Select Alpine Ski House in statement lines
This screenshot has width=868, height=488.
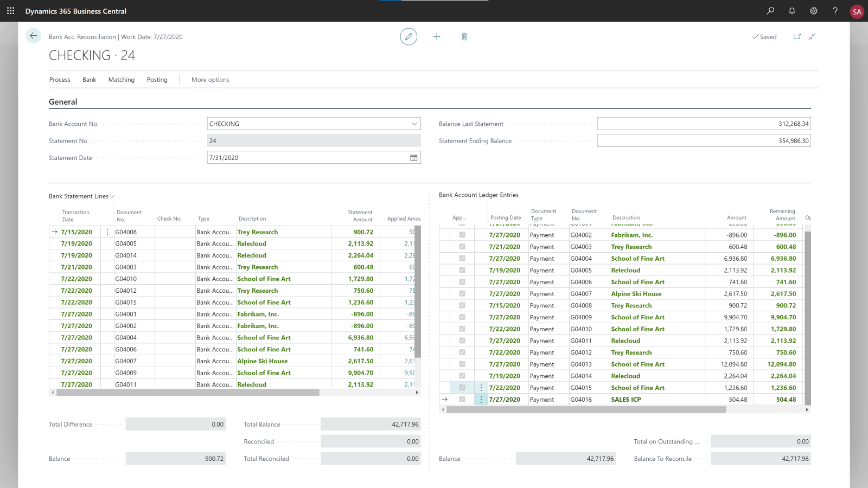point(263,361)
